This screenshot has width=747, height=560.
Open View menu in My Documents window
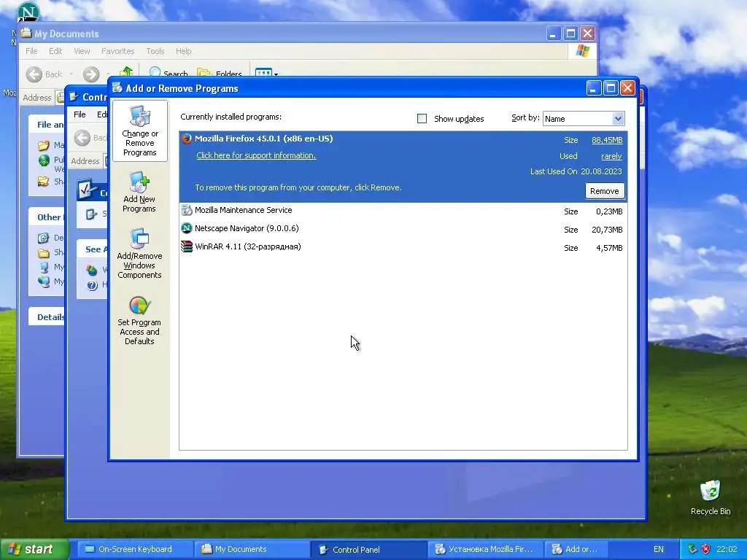pos(82,51)
